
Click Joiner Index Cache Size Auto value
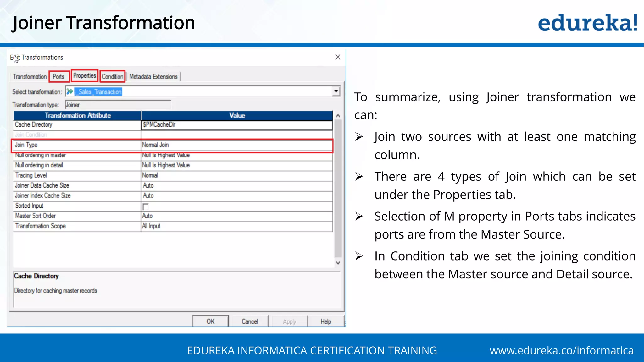pyautogui.click(x=237, y=195)
